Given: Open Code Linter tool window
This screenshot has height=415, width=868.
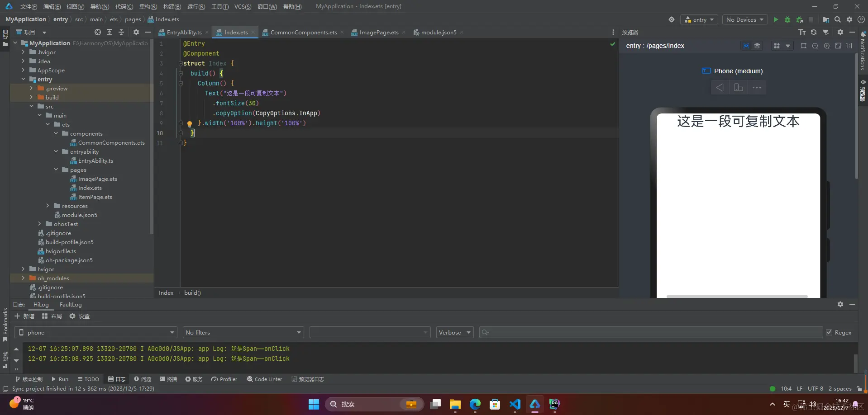Looking at the screenshot, I should point(264,379).
